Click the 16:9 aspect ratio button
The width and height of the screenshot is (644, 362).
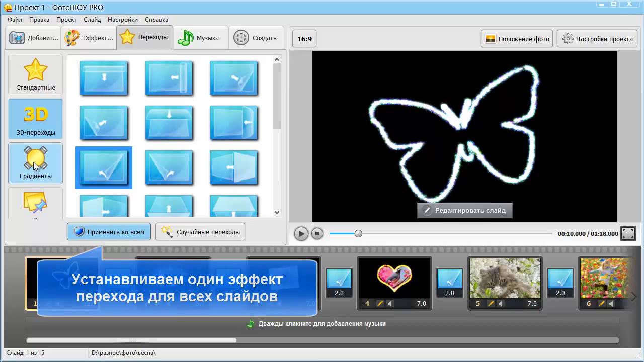(304, 39)
